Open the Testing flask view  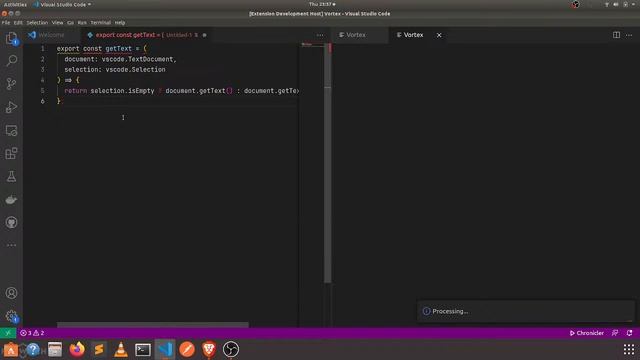(x=11, y=177)
